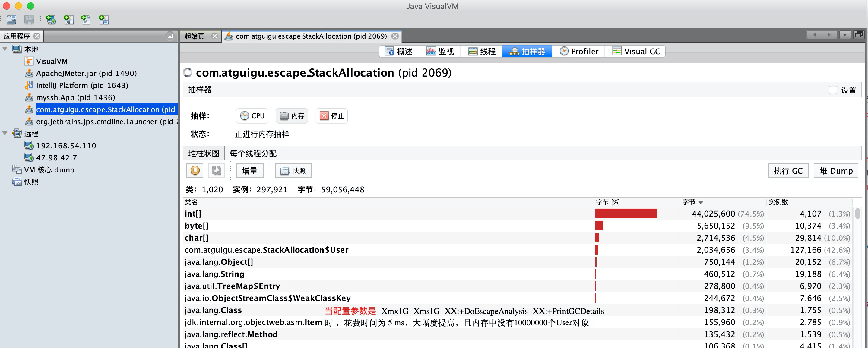The height and width of the screenshot is (348, 868).
Task: Switch to the 每个线程分配 tab
Action: click(x=253, y=153)
